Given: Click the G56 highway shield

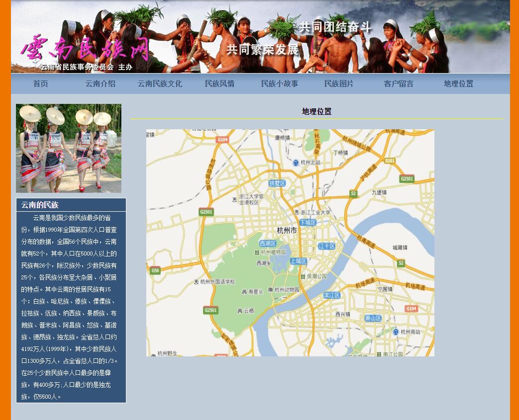Looking at the screenshot, I should point(155,270).
